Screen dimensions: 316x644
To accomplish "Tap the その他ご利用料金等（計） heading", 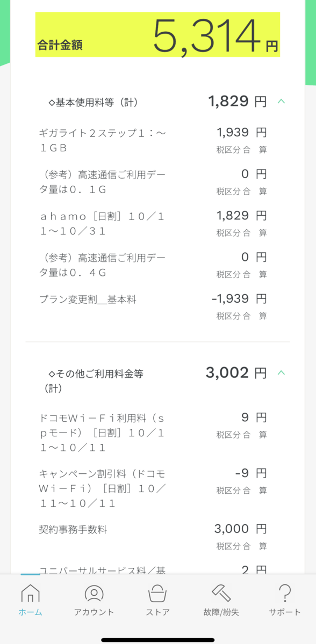I will [x=91, y=380].
